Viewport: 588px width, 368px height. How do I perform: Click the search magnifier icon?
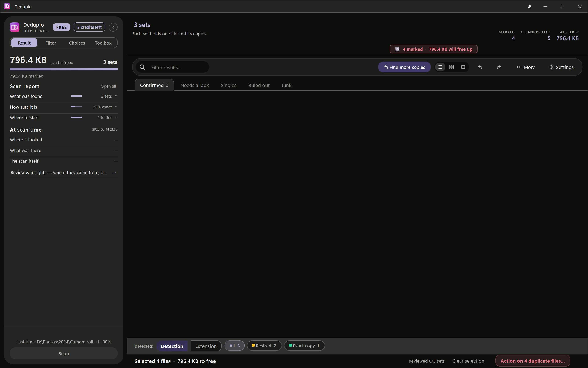tap(142, 67)
